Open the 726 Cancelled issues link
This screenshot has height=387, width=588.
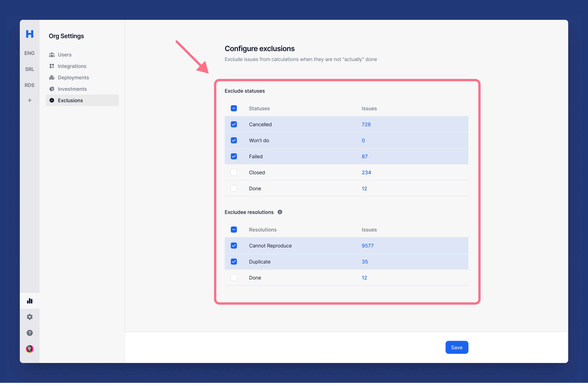coord(366,124)
